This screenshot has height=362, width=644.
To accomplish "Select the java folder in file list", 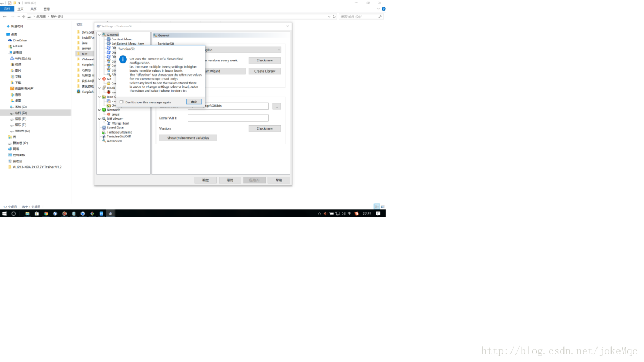I will coord(84,42).
